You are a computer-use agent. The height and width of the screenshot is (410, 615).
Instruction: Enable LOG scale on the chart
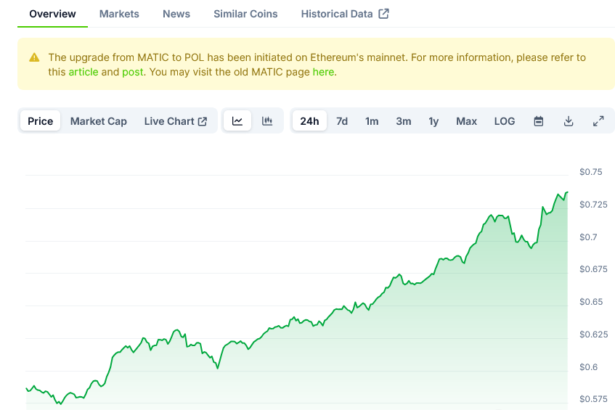504,121
